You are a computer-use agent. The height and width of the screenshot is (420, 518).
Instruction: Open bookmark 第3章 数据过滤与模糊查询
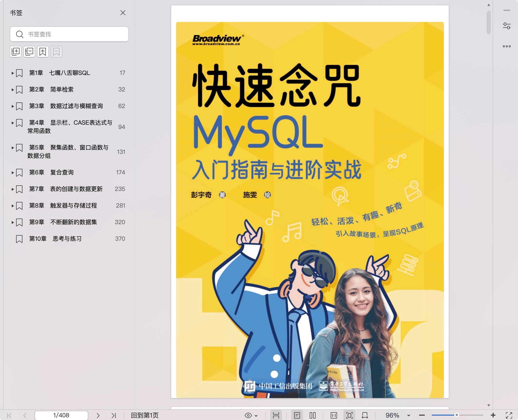pos(66,106)
